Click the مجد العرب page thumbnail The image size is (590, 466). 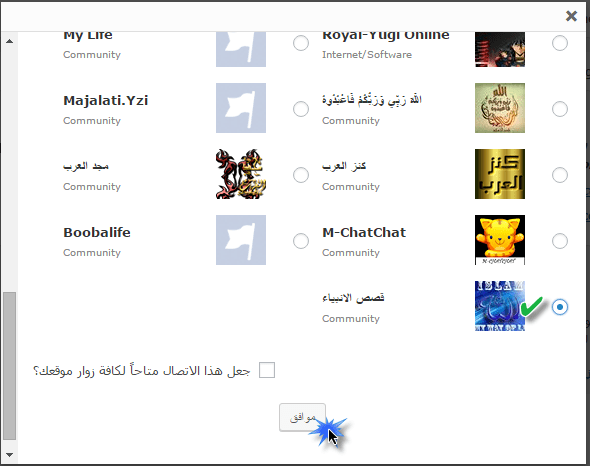coord(241,174)
